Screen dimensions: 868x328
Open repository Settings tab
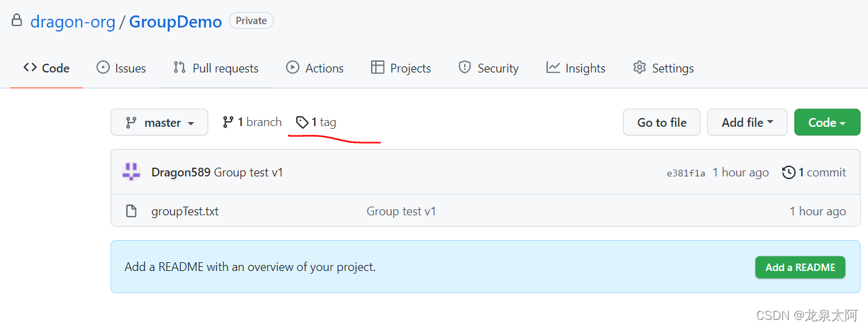point(663,68)
